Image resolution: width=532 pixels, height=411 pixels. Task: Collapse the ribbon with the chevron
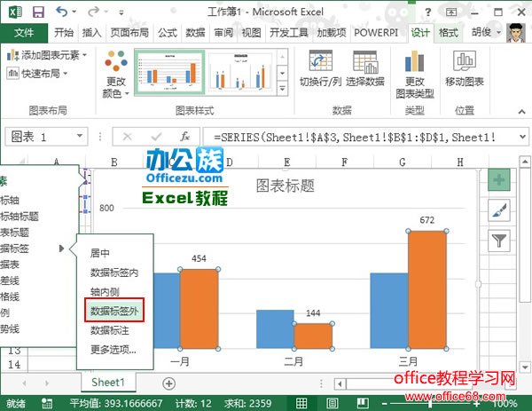click(522, 112)
